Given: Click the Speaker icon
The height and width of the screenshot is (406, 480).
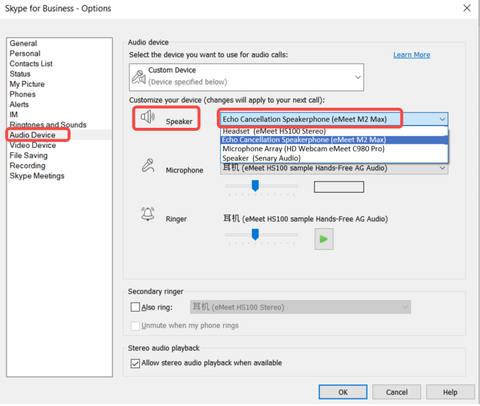Looking at the screenshot, I should pos(147,117).
